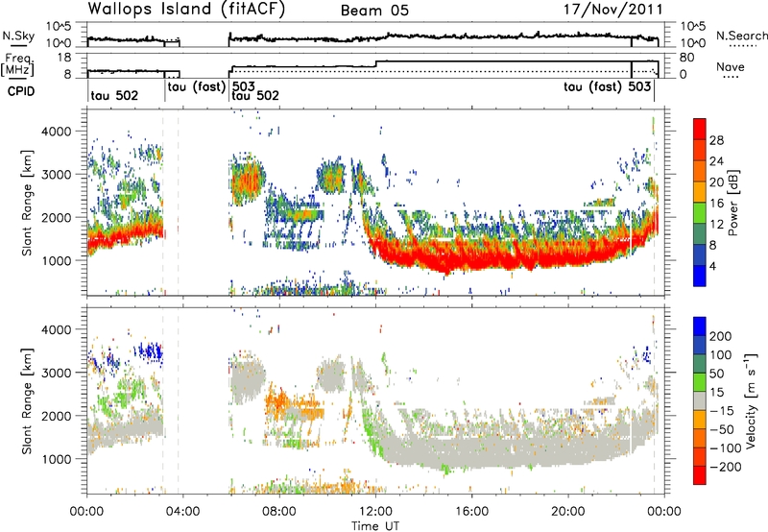The height and width of the screenshot is (532, 768).
Task: Click the "Nave" legend label
Action: [731, 66]
